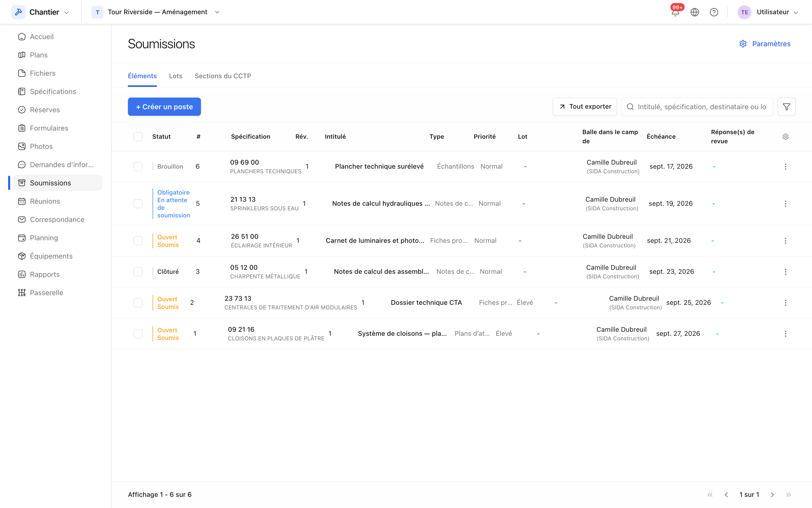Switch to the Lots tab
The height and width of the screenshot is (508, 812).
click(176, 76)
